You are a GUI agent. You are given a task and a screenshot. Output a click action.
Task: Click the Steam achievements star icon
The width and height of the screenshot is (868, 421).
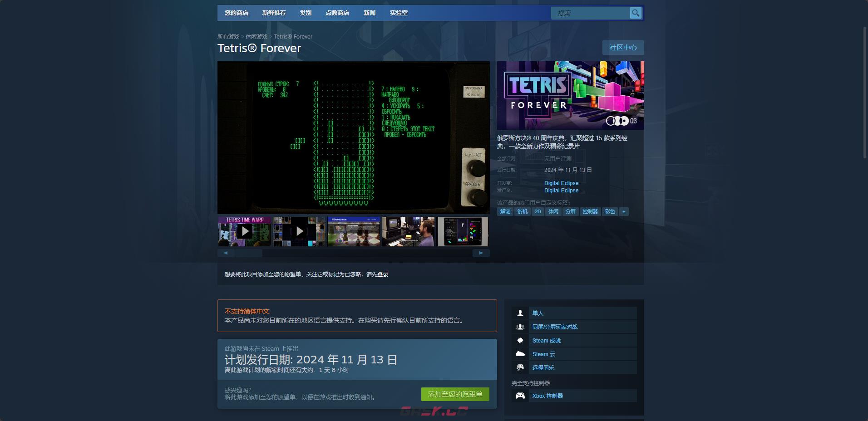[x=520, y=340]
